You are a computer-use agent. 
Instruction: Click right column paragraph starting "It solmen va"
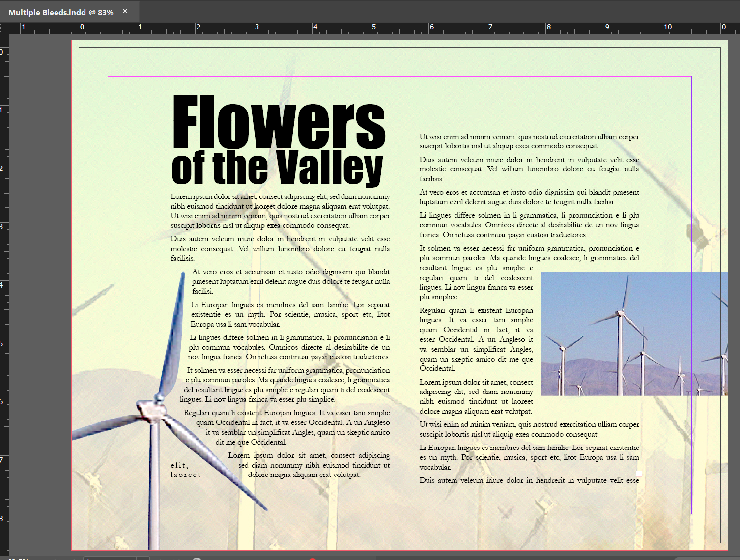pos(529,253)
